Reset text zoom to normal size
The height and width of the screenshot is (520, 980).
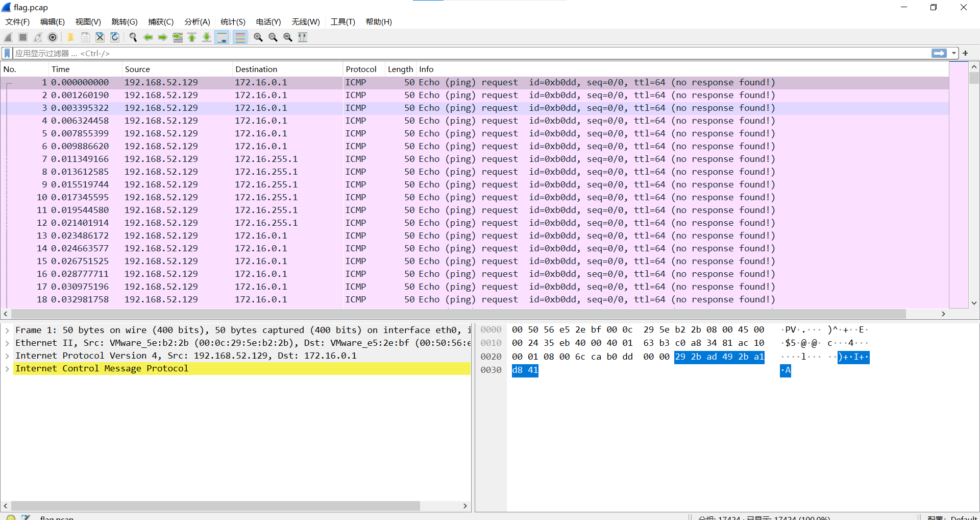point(288,37)
